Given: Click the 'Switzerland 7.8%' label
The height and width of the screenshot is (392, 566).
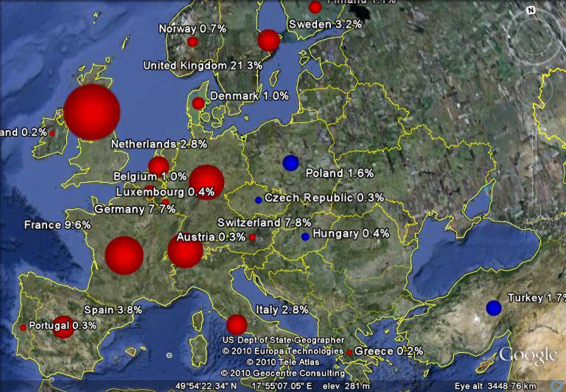Looking at the screenshot, I should click(x=265, y=223).
